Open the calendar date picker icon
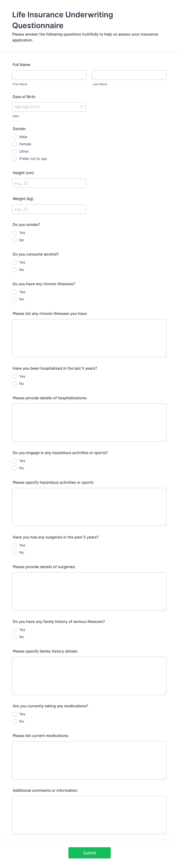This screenshot has width=177, height=868. tap(81, 107)
